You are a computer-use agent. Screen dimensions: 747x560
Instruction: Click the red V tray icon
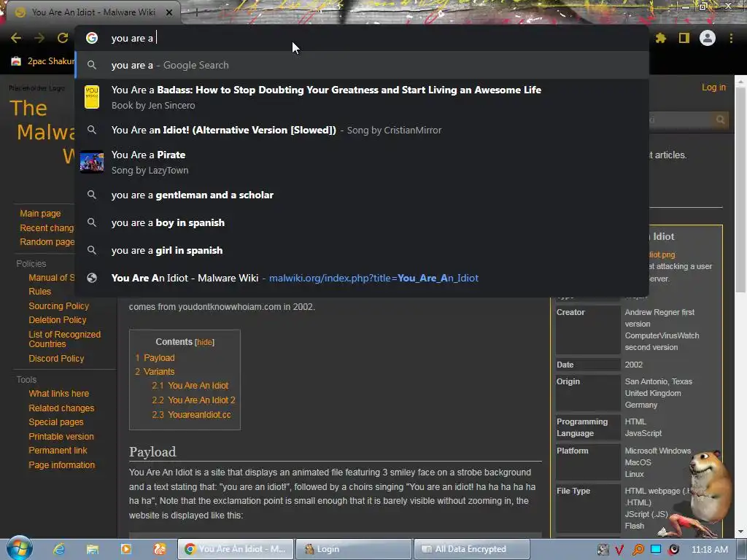pyautogui.click(x=619, y=550)
